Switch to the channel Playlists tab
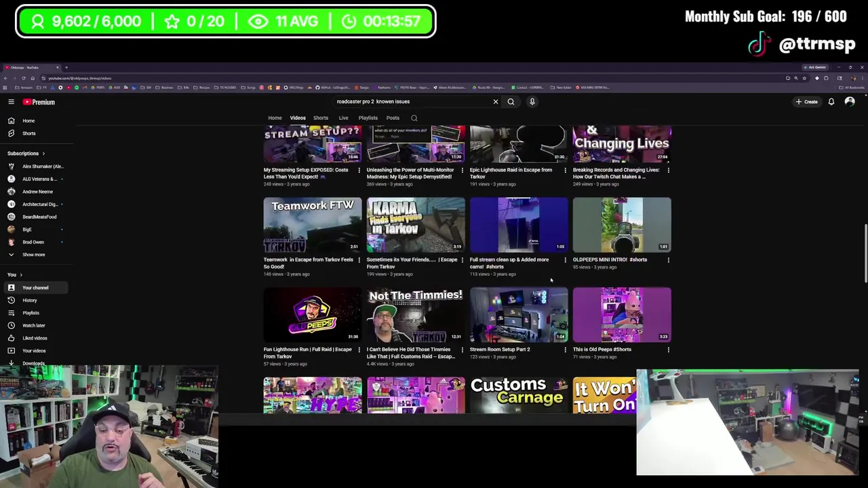Image resolution: width=868 pixels, height=488 pixels. point(368,118)
